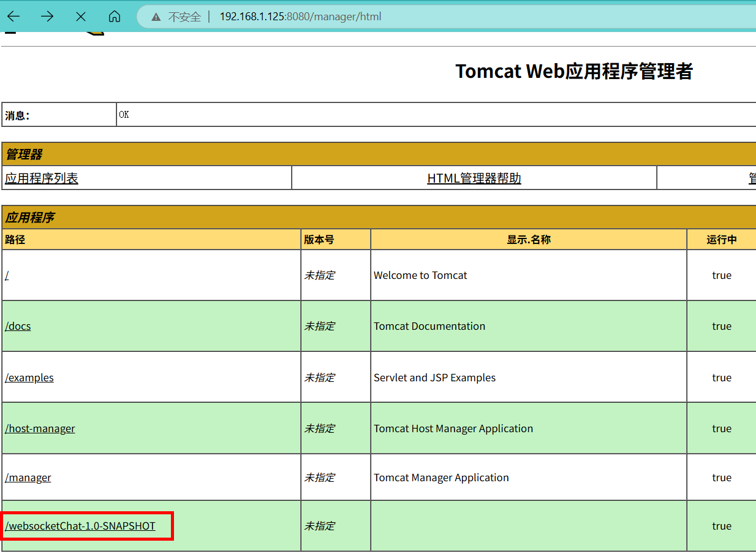Stop the page from loading

click(x=81, y=17)
